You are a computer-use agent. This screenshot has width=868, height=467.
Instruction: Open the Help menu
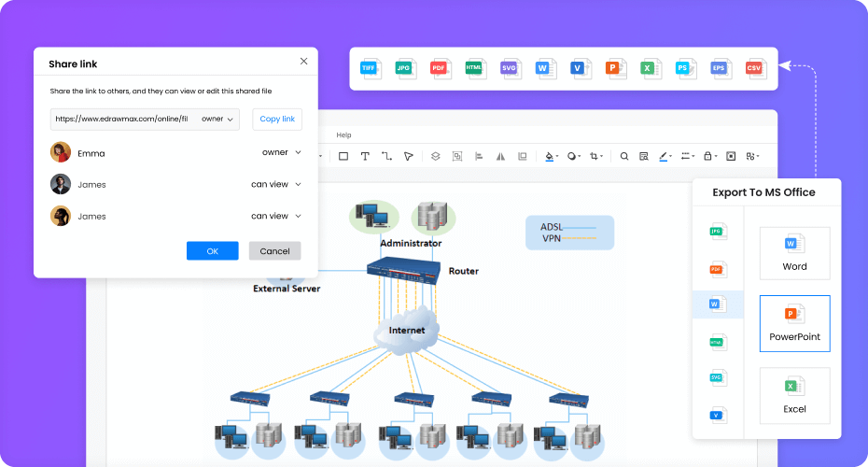(344, 135)
